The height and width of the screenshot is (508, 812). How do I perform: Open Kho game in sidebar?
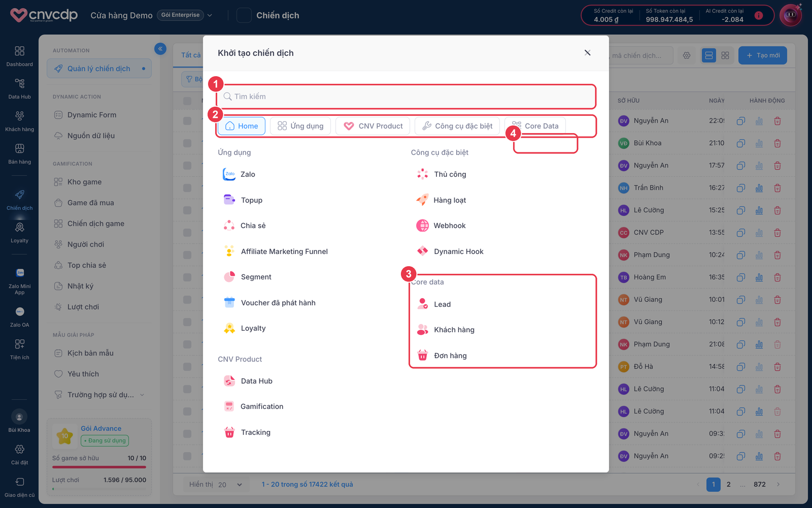[84, 182]
